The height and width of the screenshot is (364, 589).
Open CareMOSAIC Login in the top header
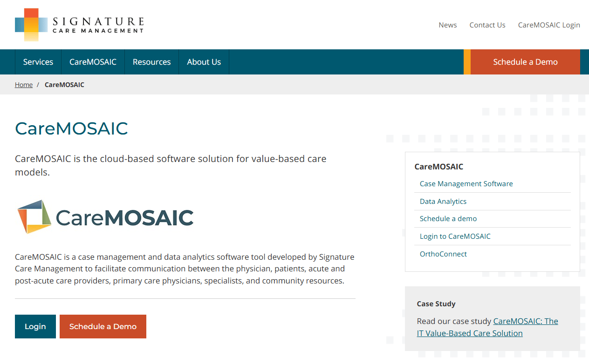(x=549, y=25)
